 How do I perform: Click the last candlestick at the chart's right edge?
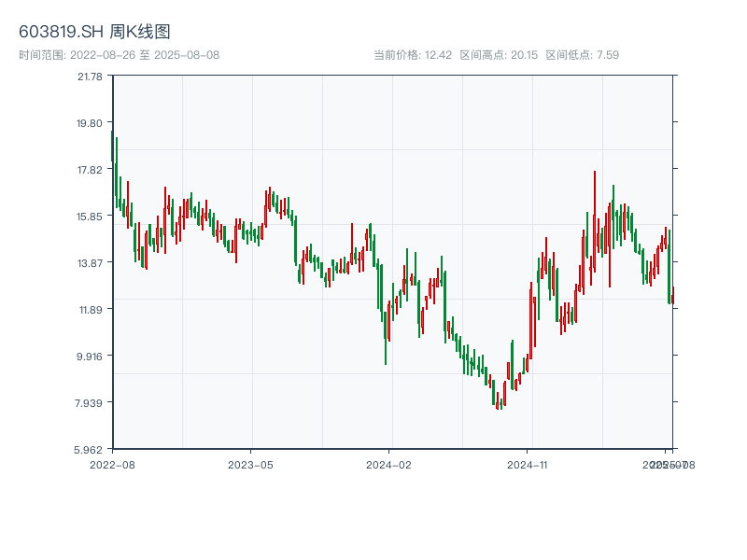coord(673,295)
